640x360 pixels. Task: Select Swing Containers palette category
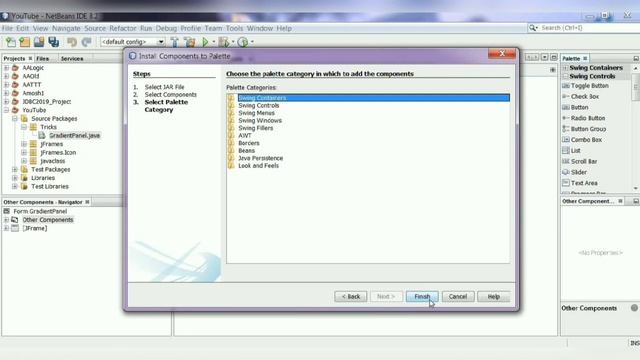[369, 98]
